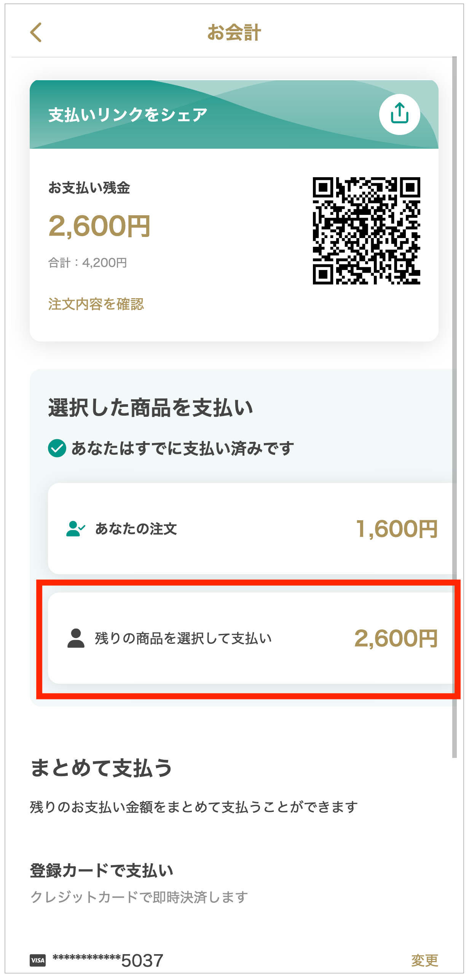469x980 pixels.
Task: Tap the back arrow in header
Action: pos(36,32)
